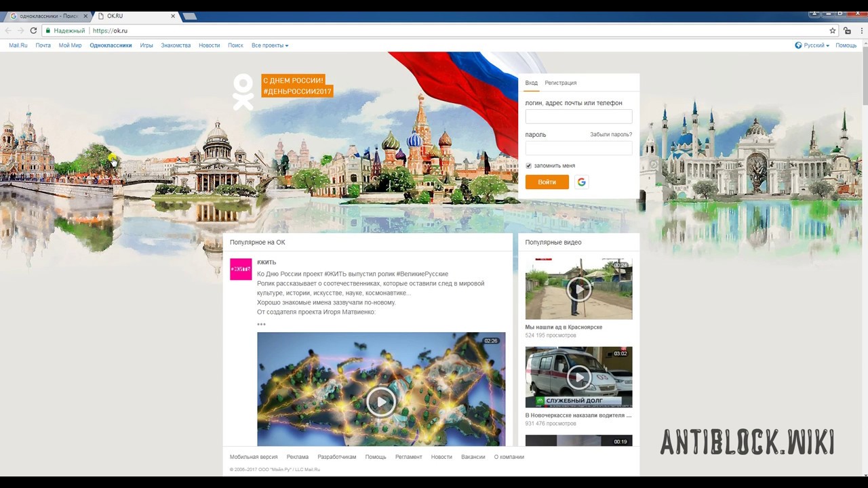
Task: Open the partly visible third video thumbnail 00:19
Action: [x=578, y=441]
